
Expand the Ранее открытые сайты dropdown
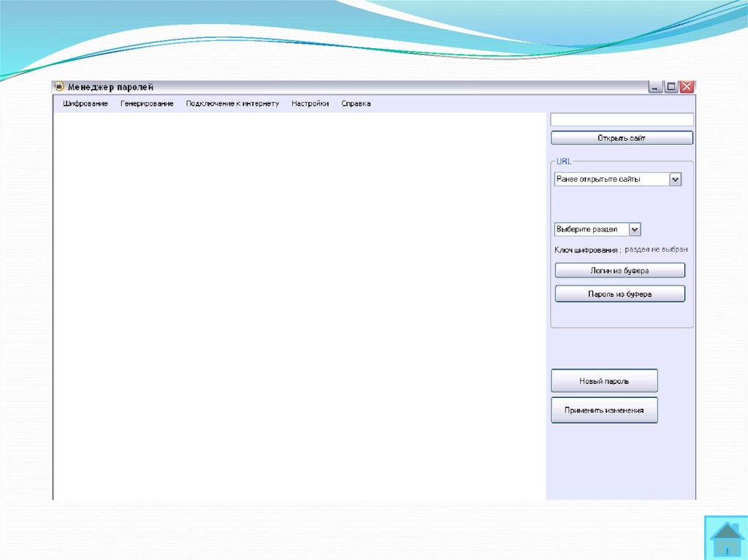click(675, 179)
